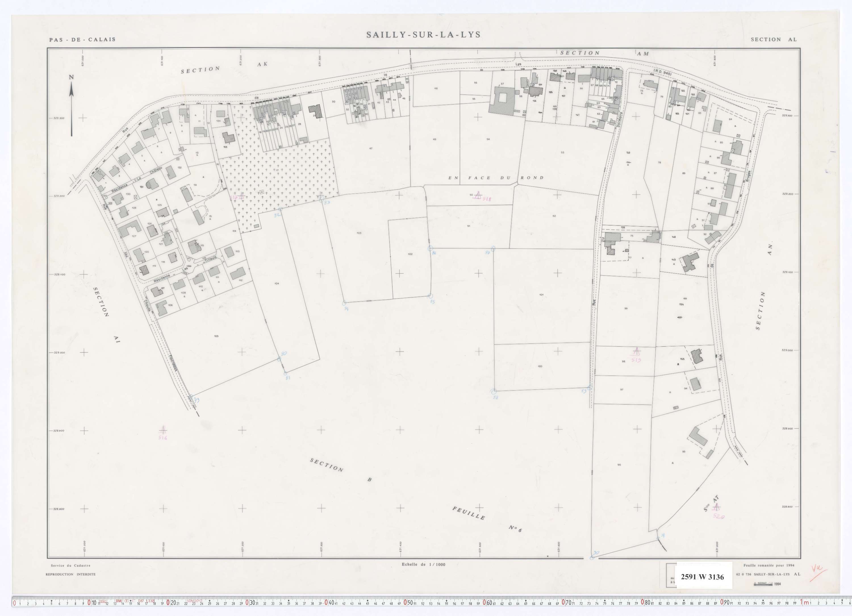This screenshot has width=852, height=616.
Task: Click the Echelle de 1/1000 scale text
Action: [x=423, y=564]
